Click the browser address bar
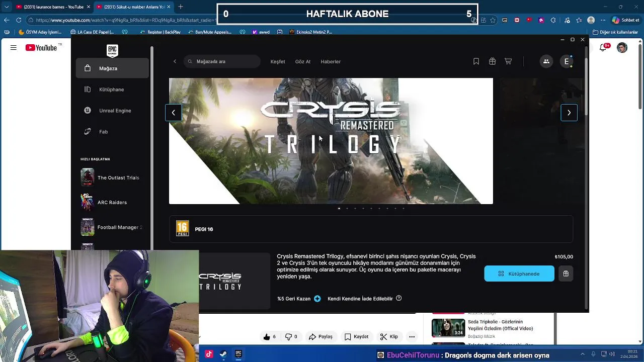644x362 pixels. pos(126,20)
